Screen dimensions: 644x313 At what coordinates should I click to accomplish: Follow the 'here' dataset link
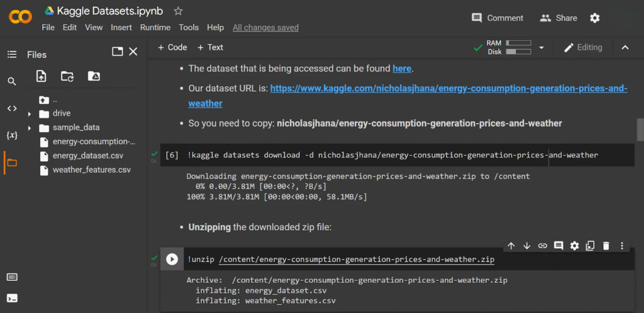coord(402,69)
